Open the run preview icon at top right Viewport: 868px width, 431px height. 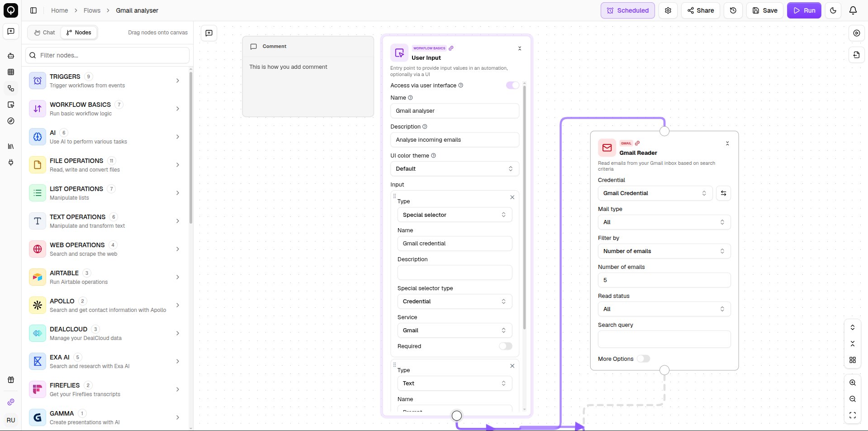pyautogui.click(x=857, y=33)
